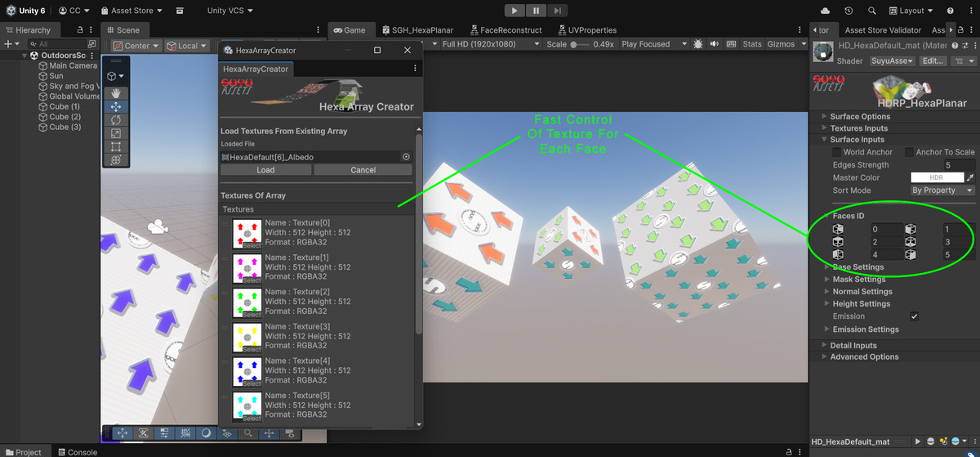Image resolution: width=980 pixels, height=457 pixels.
Task: Click the Cancel button in HexaArrayCreator
Action: 363,170
